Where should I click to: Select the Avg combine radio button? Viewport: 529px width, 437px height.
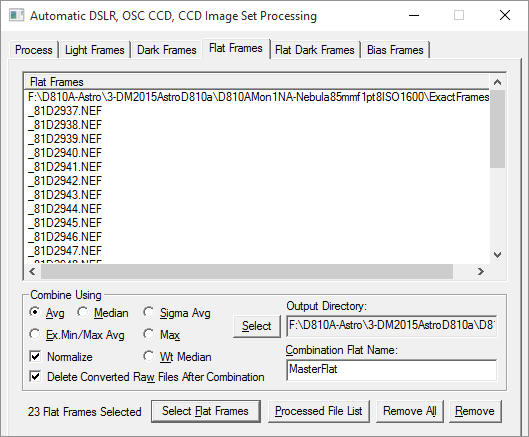pos(34,312)
